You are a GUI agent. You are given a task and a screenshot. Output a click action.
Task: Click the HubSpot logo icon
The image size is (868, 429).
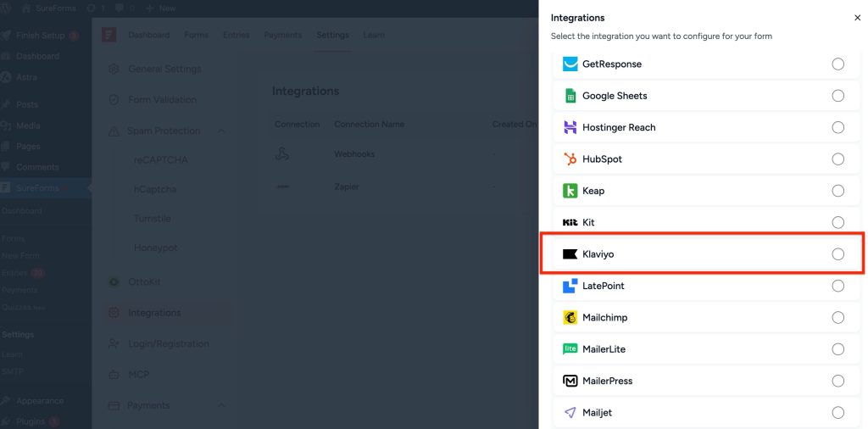(x=570, y=159)
